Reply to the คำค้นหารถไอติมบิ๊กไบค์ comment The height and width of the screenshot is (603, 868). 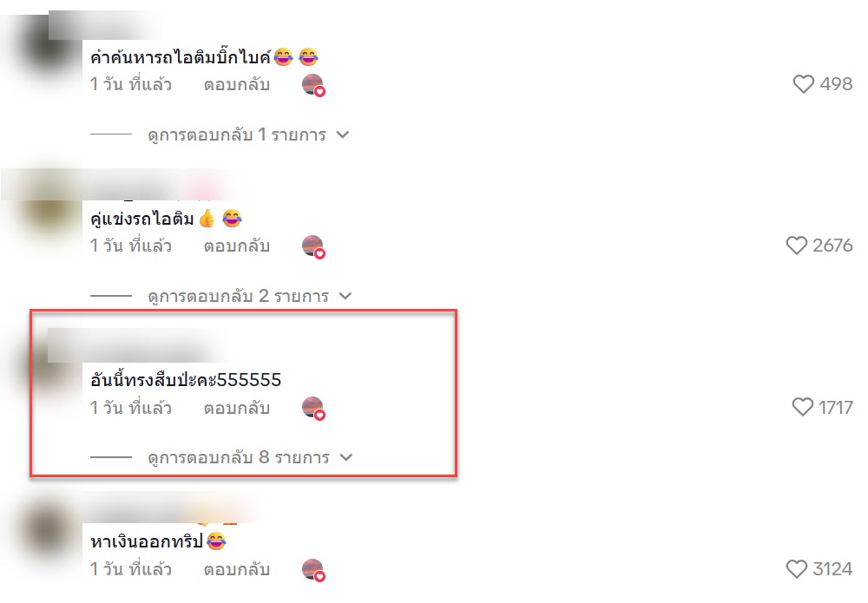(x=236, y=85)
